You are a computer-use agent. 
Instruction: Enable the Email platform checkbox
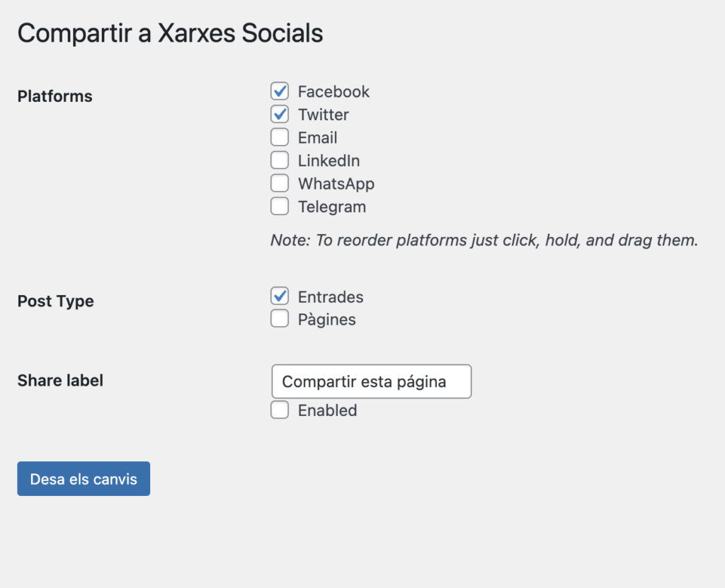tap(280, 138)
